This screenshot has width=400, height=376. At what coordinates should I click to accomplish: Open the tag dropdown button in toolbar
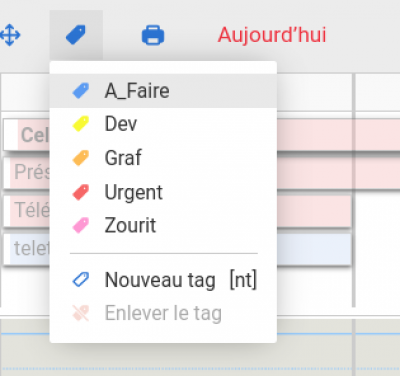coord(76,35)
